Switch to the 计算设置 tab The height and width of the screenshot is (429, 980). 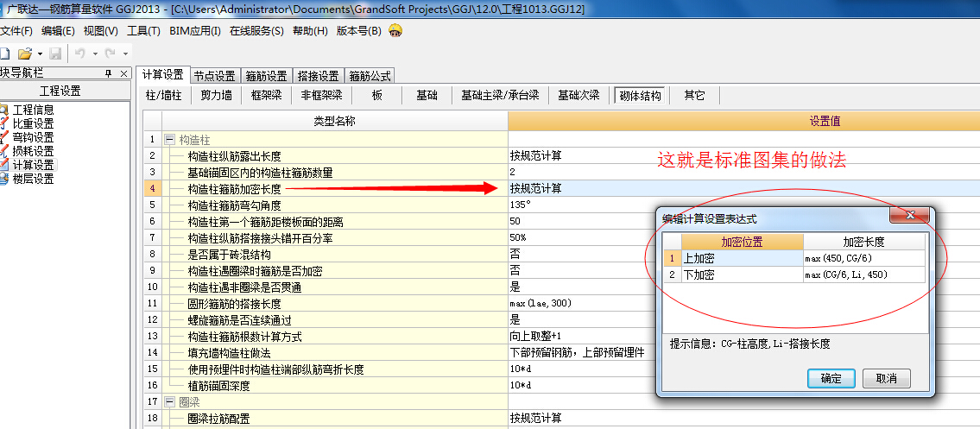click(162, 75)
